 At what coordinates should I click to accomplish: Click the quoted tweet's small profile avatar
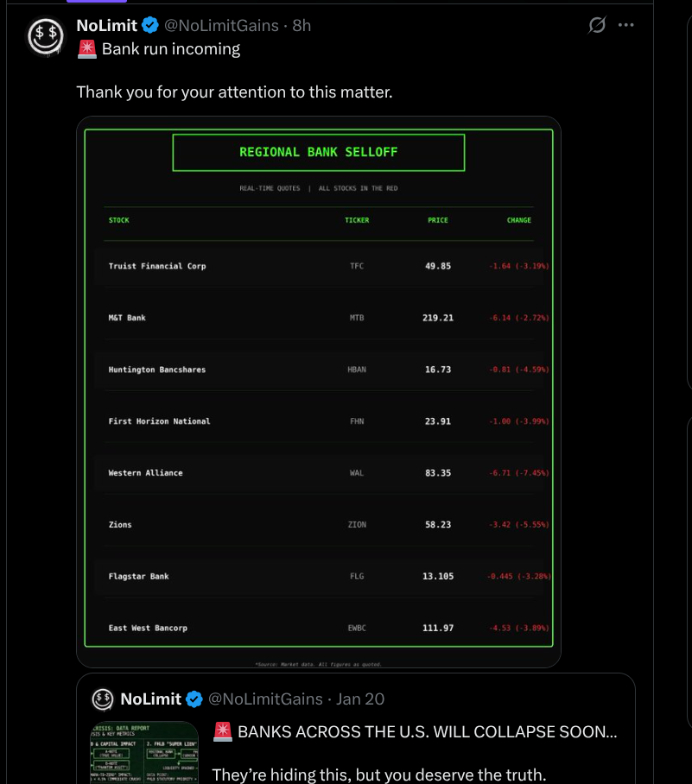103,699
